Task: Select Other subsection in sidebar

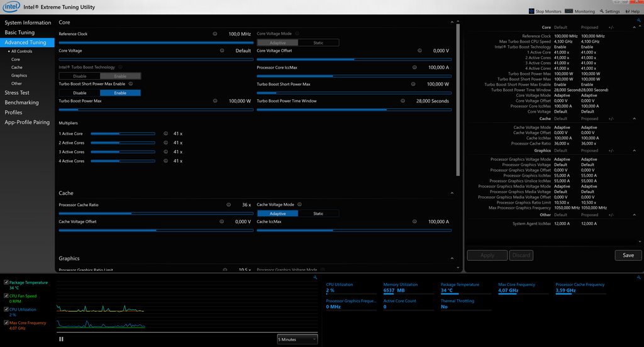Action: (x=16, y=84)
